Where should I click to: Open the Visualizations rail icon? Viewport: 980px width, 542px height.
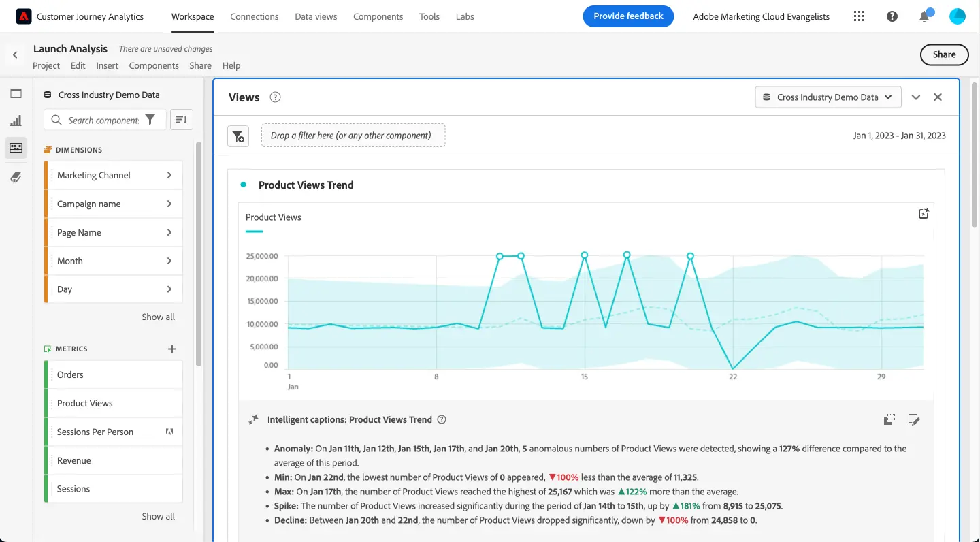[x=16, y=121]
